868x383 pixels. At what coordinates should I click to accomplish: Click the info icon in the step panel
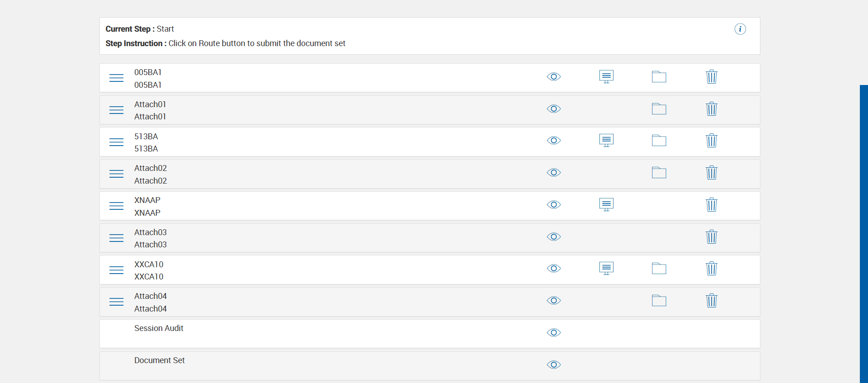click(x=740, y=29)
